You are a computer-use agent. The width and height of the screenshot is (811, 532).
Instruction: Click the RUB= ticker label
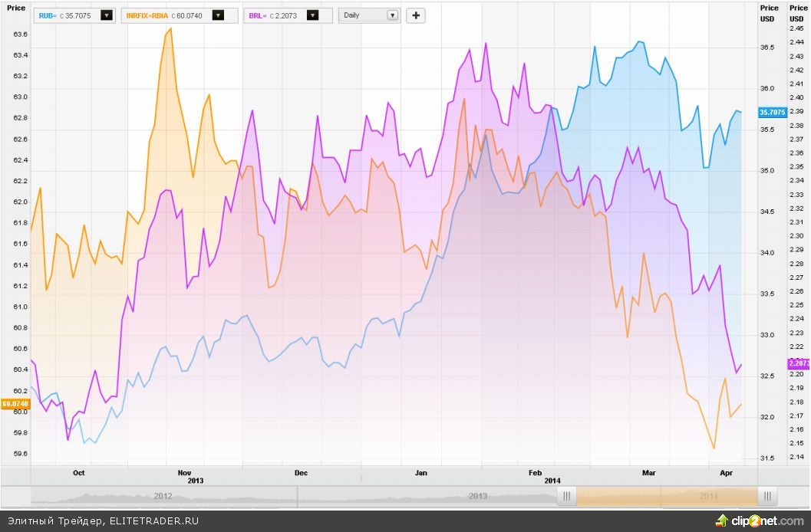[x=48, y=15]
